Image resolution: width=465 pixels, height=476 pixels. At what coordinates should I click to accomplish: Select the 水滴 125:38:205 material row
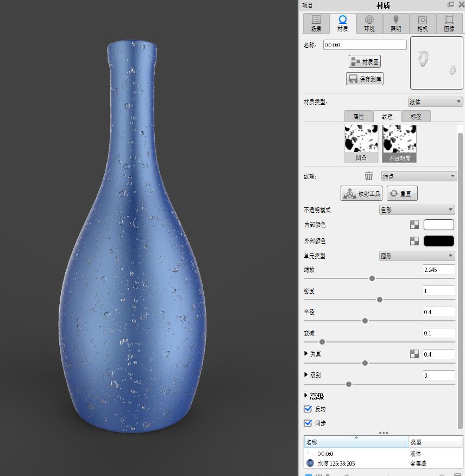point(384,464)
